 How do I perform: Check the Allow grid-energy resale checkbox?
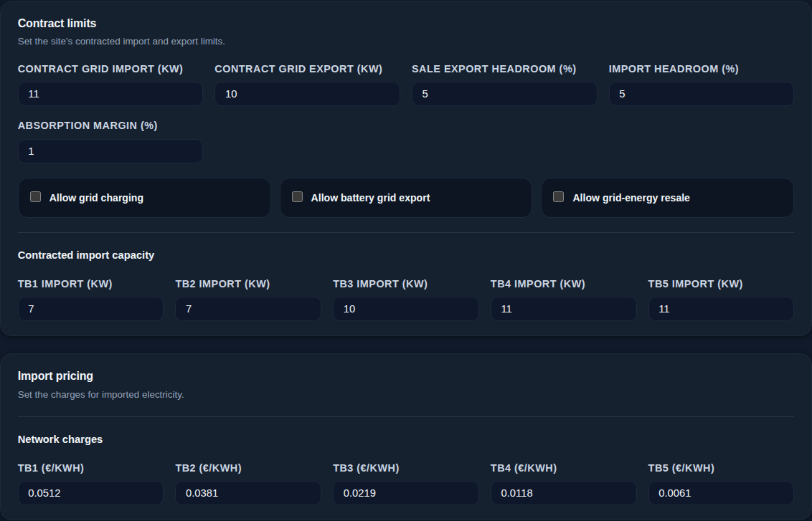(x=558, y=196)
